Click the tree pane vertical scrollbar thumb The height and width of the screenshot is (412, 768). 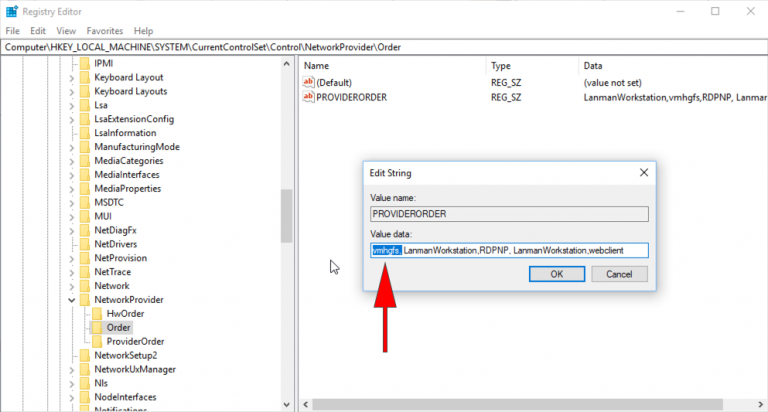tap(287, 216)
